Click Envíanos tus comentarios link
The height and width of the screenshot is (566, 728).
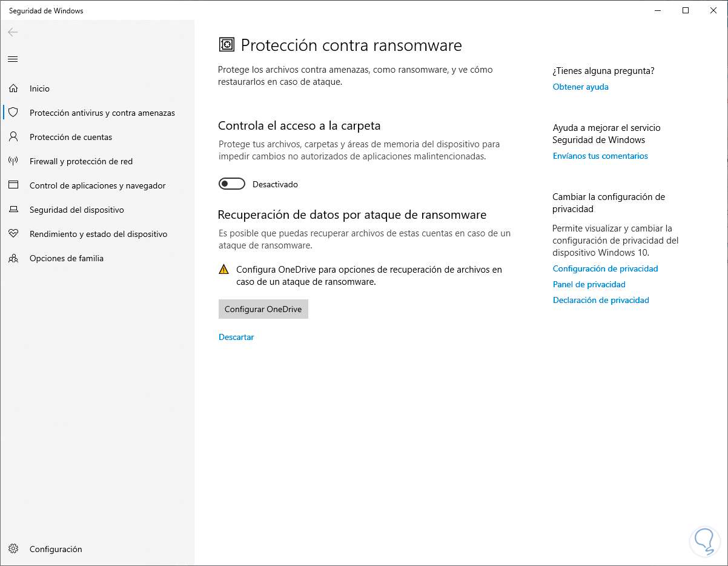click(x=600, y=156)
